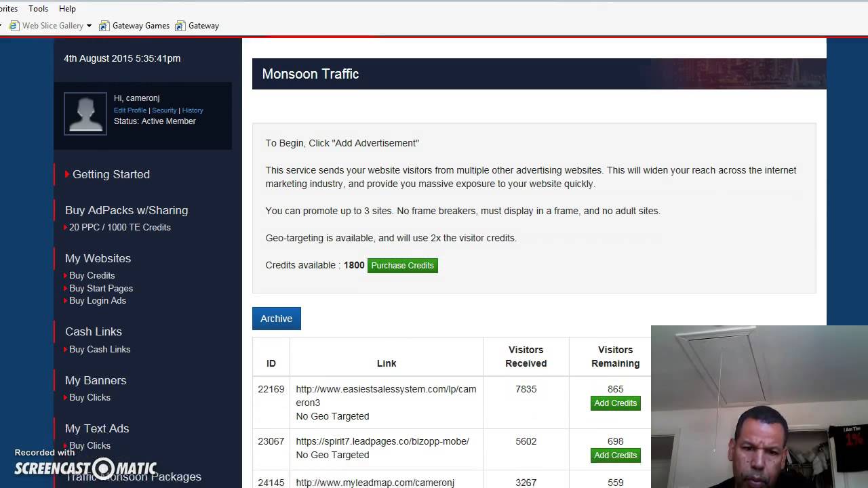The height and width of the screenshot is (488, 868).
Task: Click the Web Slice Gallery favicon
Action: pos(14,26)
